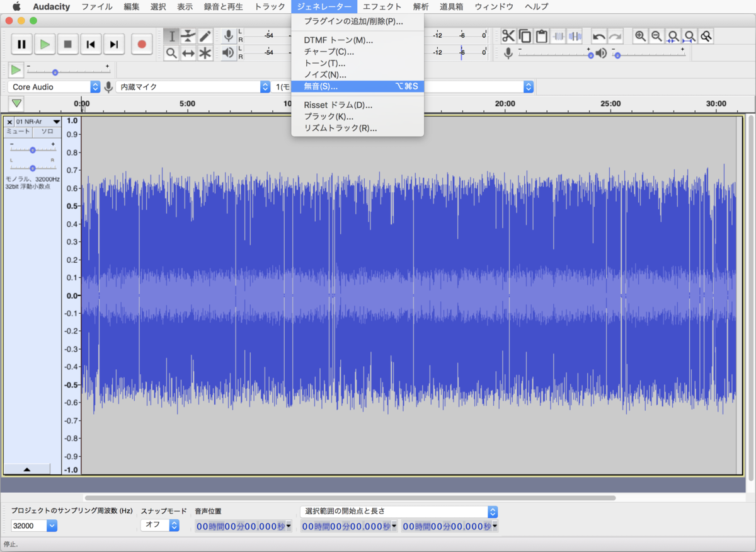The image size is (756, 552).
Task: Skip to end of track
Action: [x=113, y=44]
